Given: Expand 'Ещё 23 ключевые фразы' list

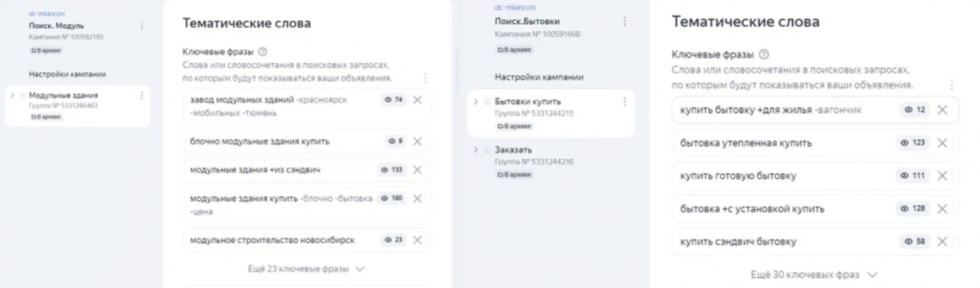Looking at the screenshot, I should tap(306, 269).
